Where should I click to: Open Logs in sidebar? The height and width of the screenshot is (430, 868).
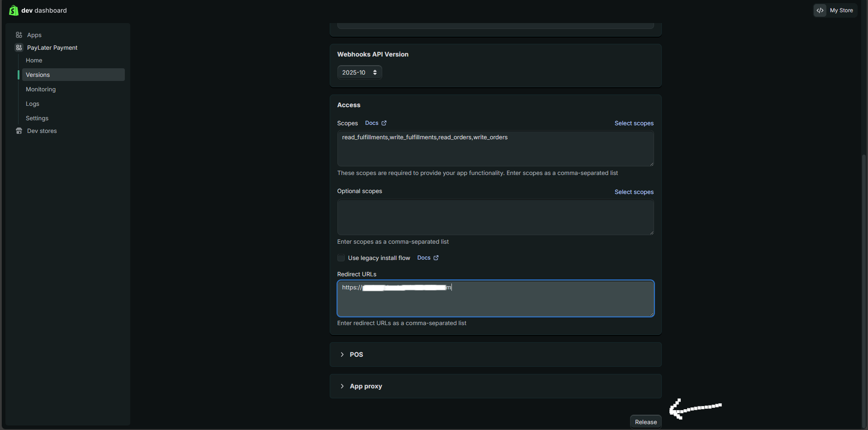click(x=33, y=104)
